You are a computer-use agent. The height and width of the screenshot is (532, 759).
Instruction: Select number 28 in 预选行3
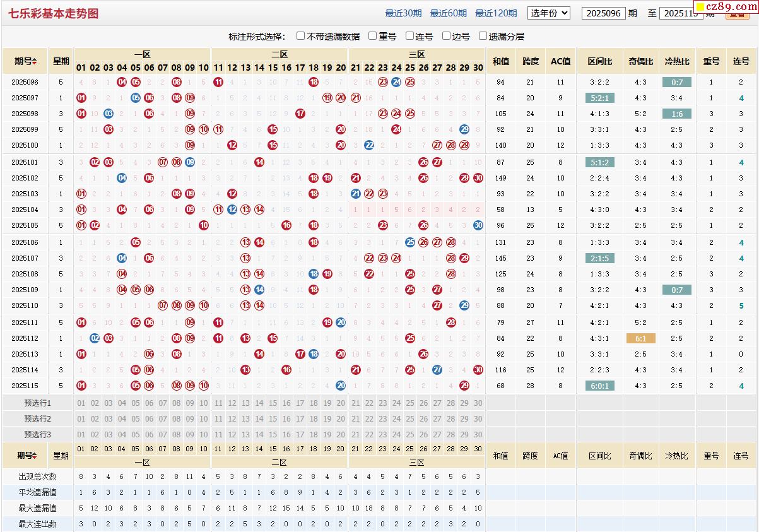point(450,435)
